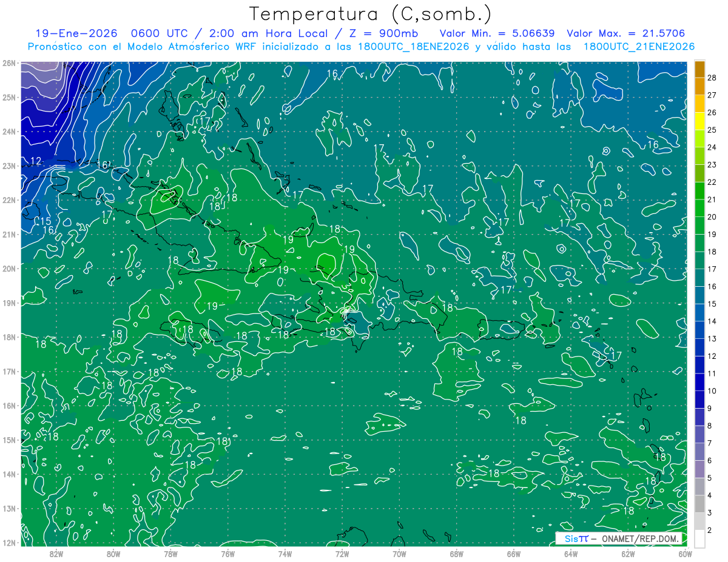Click the "66W" longitude axis label

click(514, 554)
